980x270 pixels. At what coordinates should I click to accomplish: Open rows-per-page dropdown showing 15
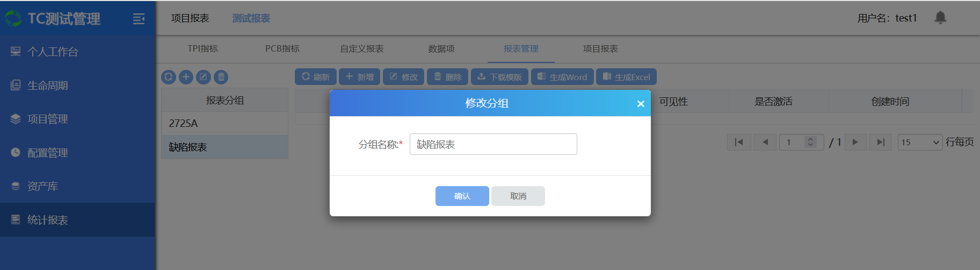(x=920, y=142)
